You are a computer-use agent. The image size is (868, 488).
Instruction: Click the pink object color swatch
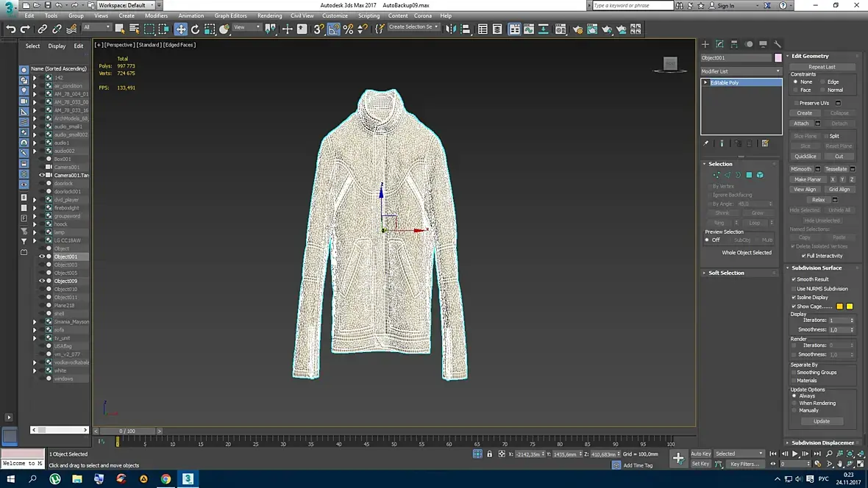[778, 58]
